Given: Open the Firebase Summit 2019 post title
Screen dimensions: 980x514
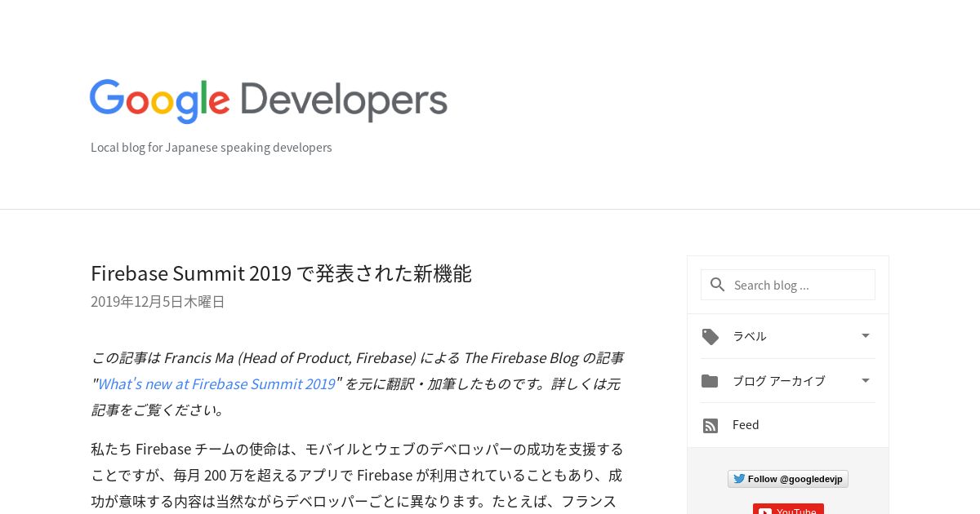Looking at the screenshot, I should pos(281,273).
